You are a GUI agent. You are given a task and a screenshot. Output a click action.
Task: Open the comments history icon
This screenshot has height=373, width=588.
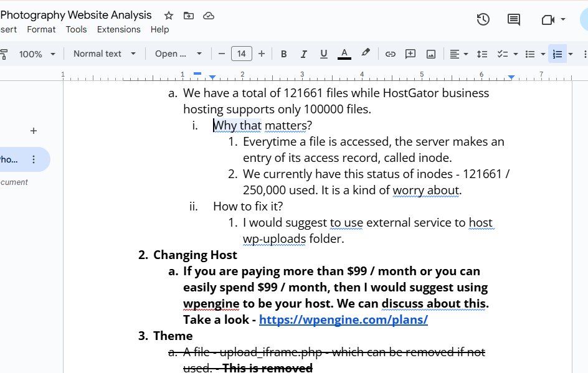(514, 19)
